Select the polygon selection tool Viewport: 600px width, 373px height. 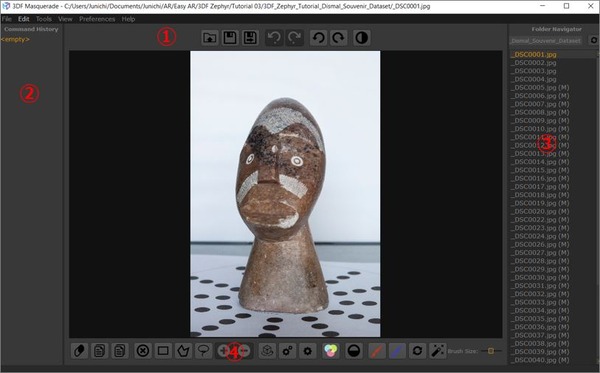(183, 350)
